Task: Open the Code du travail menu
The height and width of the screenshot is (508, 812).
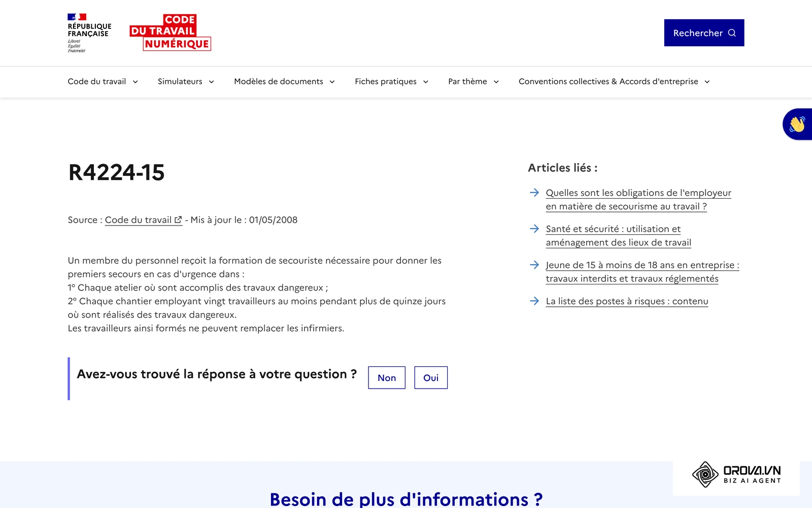Action: click(x=103, y=81)
